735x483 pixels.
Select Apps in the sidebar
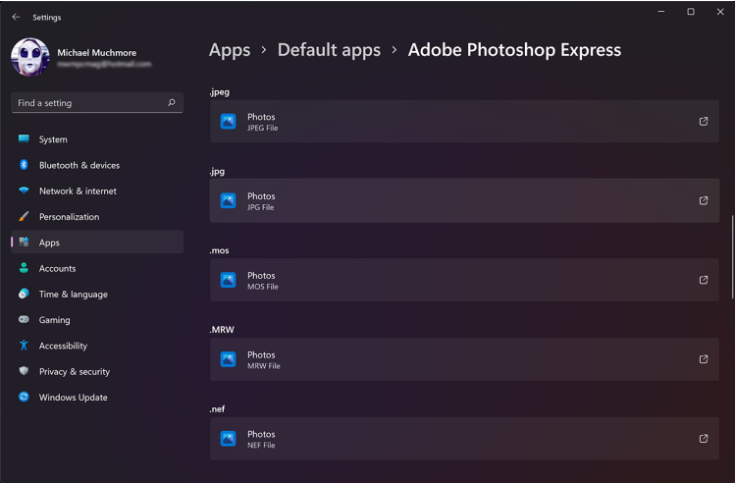(x=97, y=242)
